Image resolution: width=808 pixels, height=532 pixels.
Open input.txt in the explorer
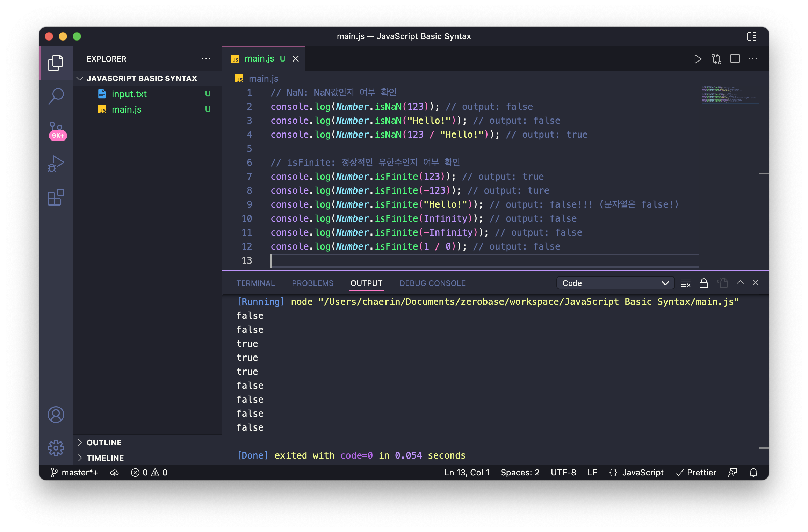129,94
